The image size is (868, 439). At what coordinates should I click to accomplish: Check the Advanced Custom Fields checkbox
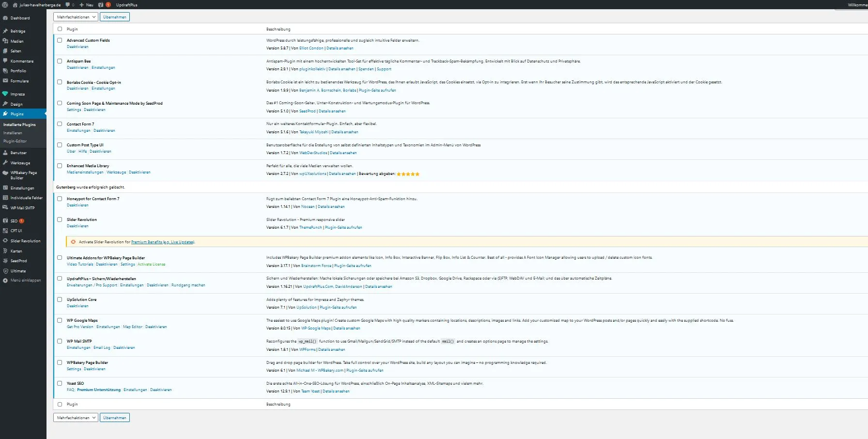coord(60,40)
